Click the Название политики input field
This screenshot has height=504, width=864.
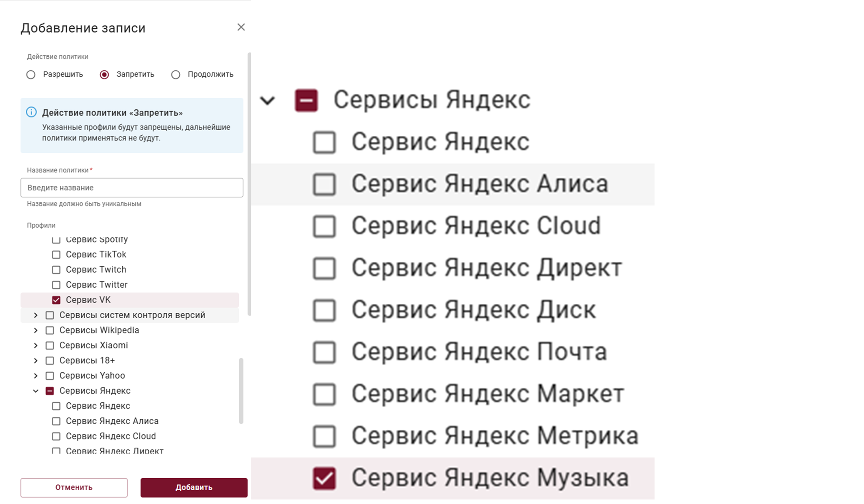(131, 188)
